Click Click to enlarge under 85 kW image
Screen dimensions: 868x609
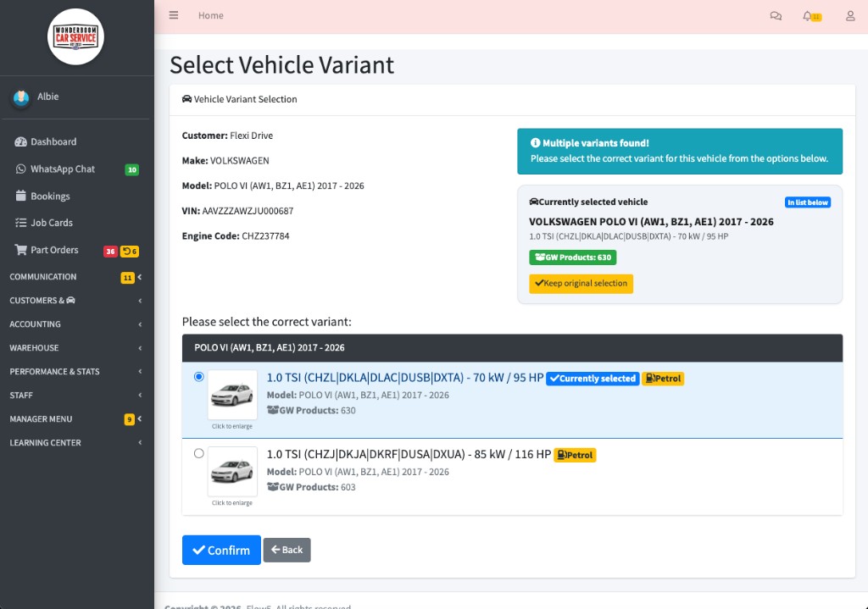232,503
